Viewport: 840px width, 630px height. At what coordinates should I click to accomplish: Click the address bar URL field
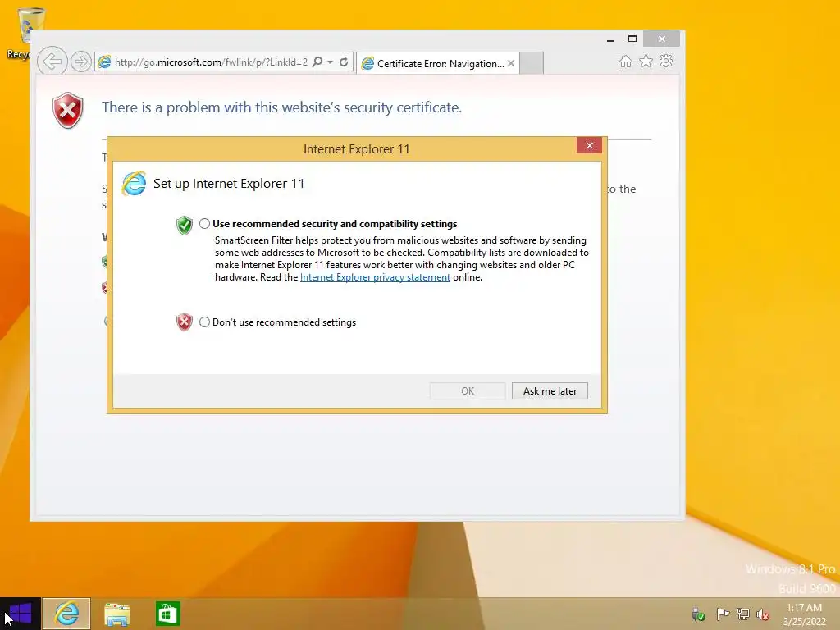211,62
